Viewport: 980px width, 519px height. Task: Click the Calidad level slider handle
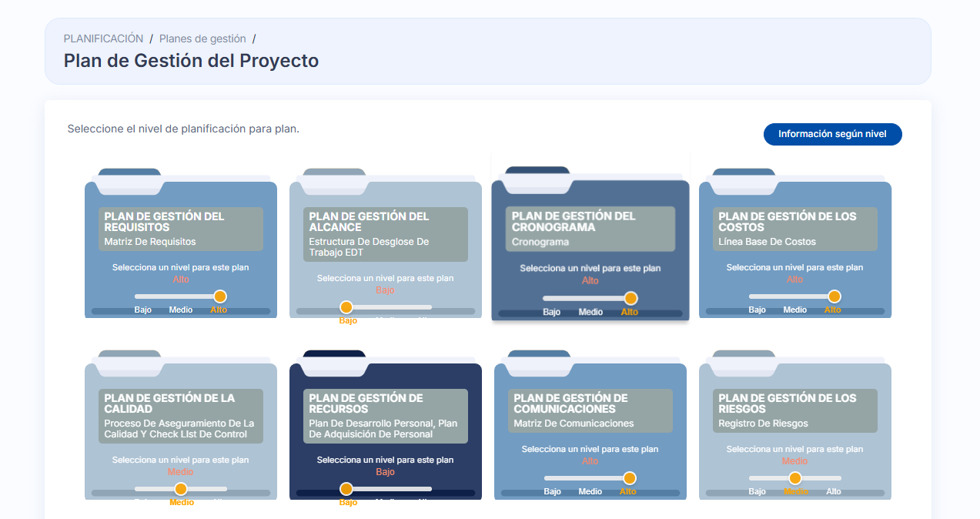[181, 489]
